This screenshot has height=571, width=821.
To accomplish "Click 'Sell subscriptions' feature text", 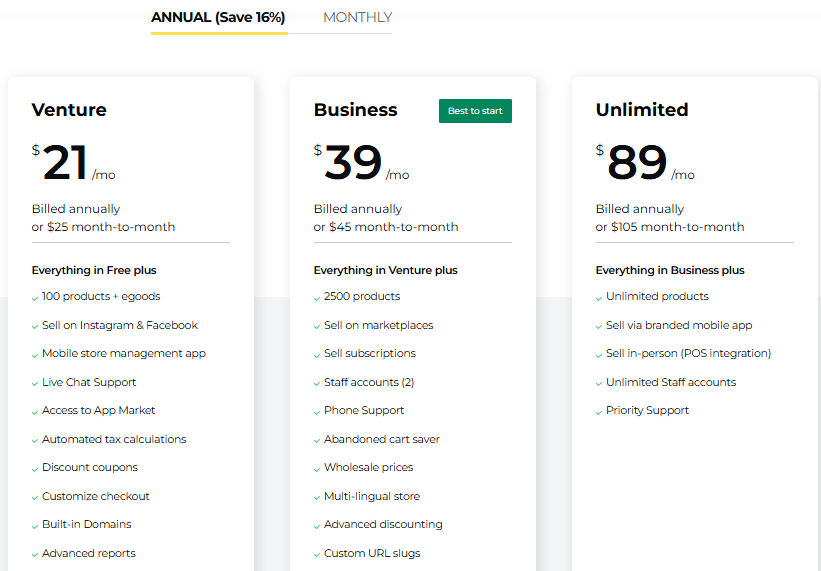I will (370, 353).
